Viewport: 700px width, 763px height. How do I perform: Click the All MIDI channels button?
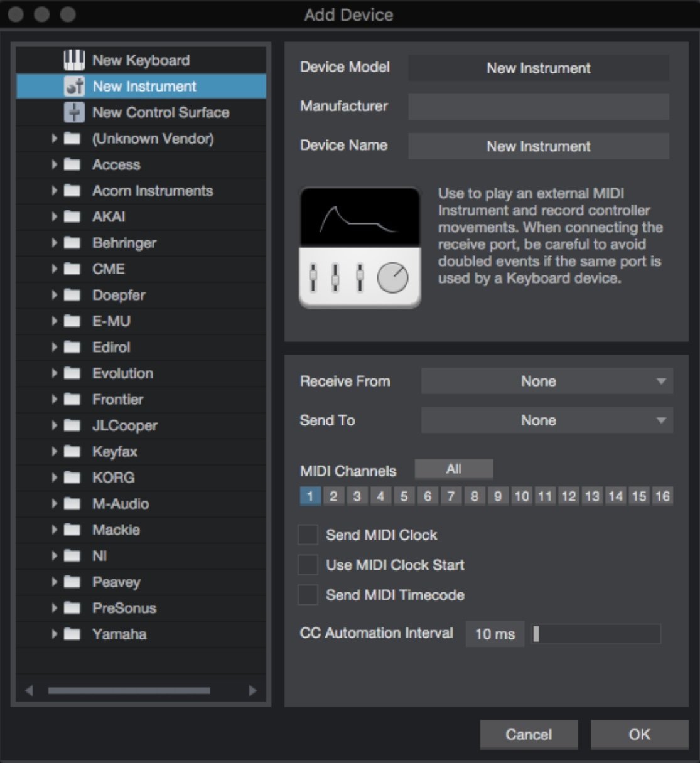click(x=454, y=469)
